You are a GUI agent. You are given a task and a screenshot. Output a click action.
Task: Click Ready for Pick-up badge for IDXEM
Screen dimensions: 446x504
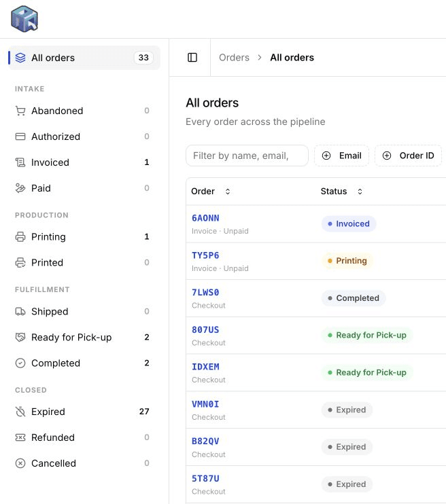pyautogui.click(x=367, y=372)
